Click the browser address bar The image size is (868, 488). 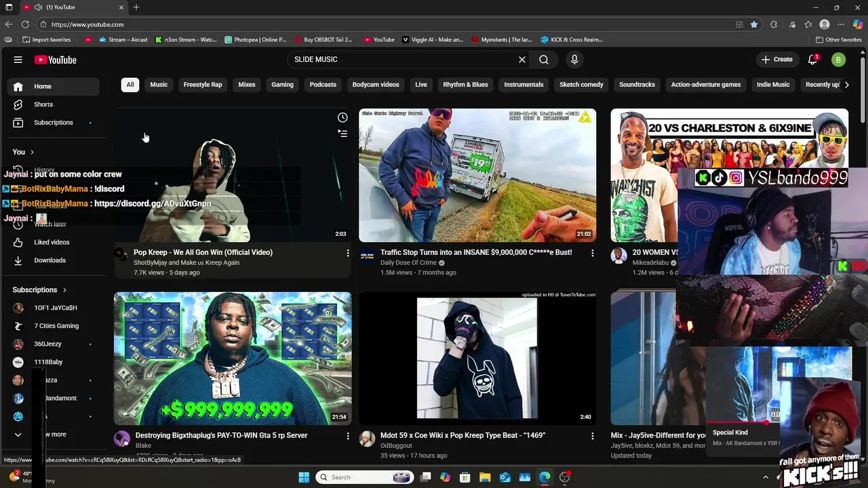click(387, 24)
